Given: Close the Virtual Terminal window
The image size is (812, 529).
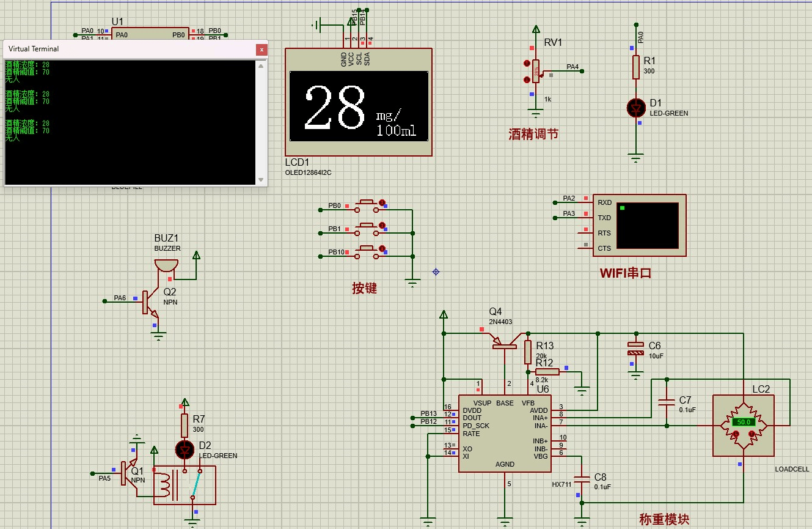Looking at the screenshot, I should pos(262,49).
